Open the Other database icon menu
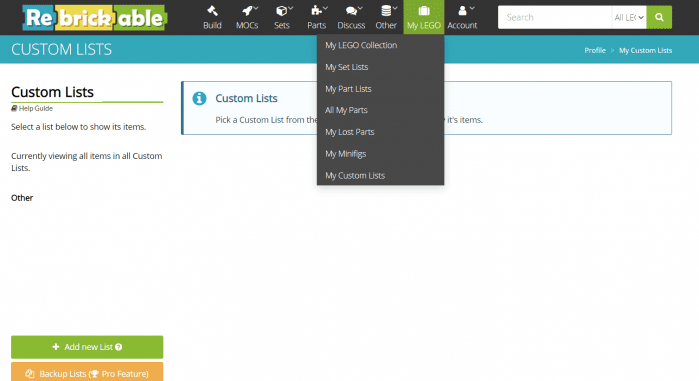Screen dimensions: 699x381 coord(386,11)
